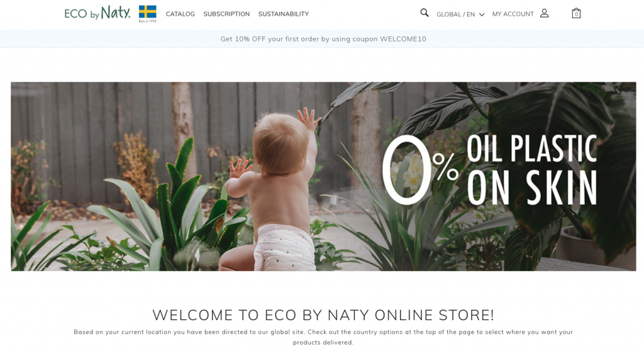Click the MY ACCOUNT link

pos(513,14)
